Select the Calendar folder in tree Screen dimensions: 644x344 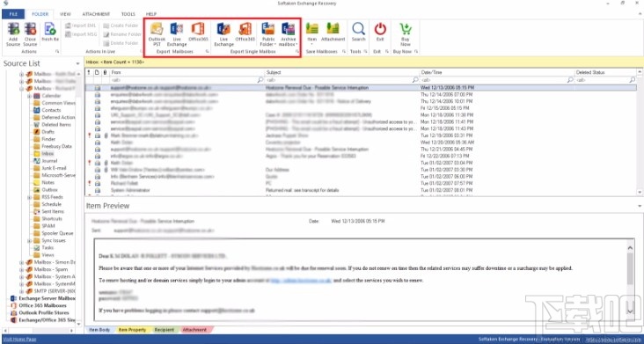point(51,96)
